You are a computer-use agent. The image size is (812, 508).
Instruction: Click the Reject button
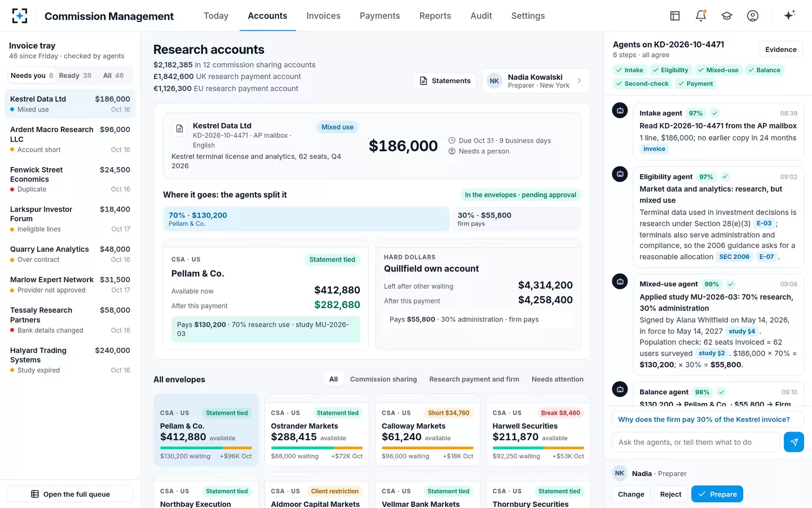(x=670, y=494)
